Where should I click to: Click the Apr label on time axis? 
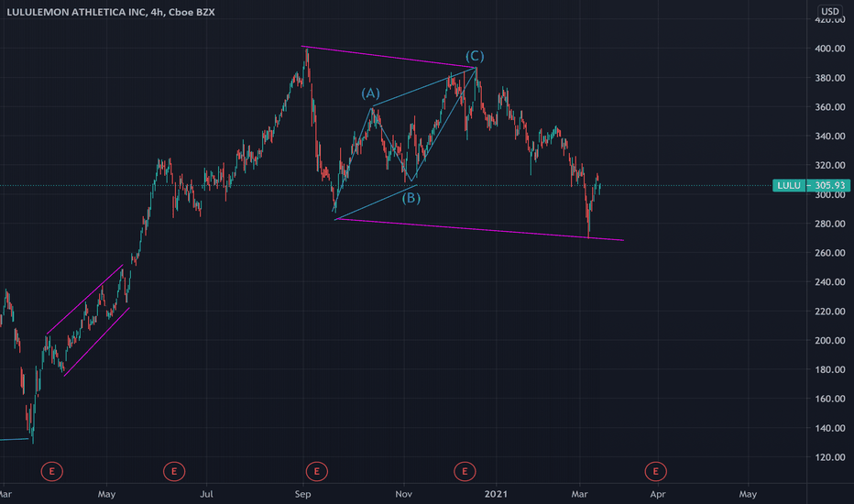pos(658,494)
